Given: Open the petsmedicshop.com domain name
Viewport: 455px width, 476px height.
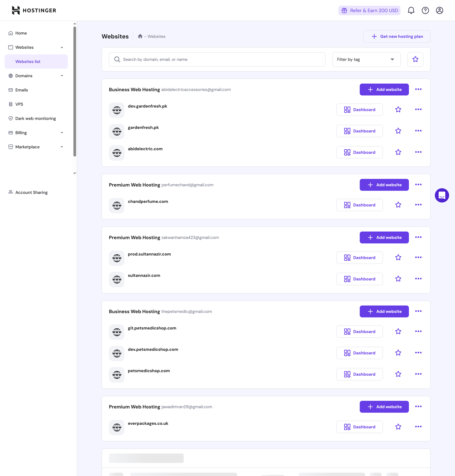Looking at the screenshot, I should coord(149,371).
